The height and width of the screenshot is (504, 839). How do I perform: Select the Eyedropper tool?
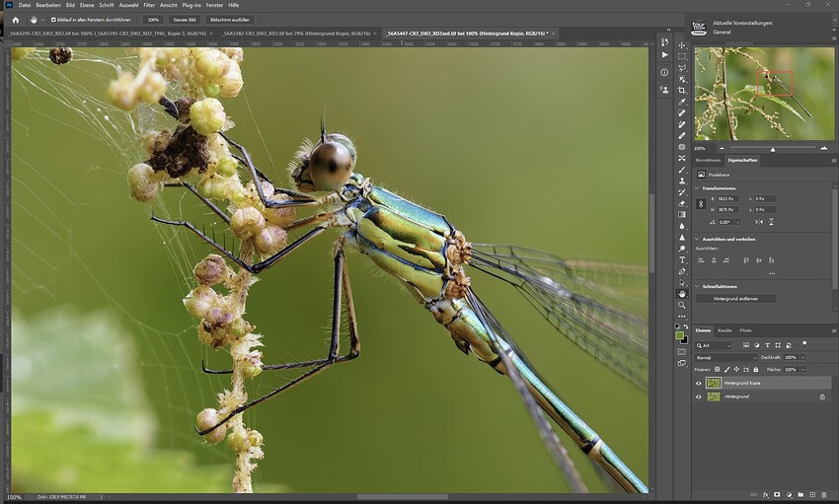682,102
